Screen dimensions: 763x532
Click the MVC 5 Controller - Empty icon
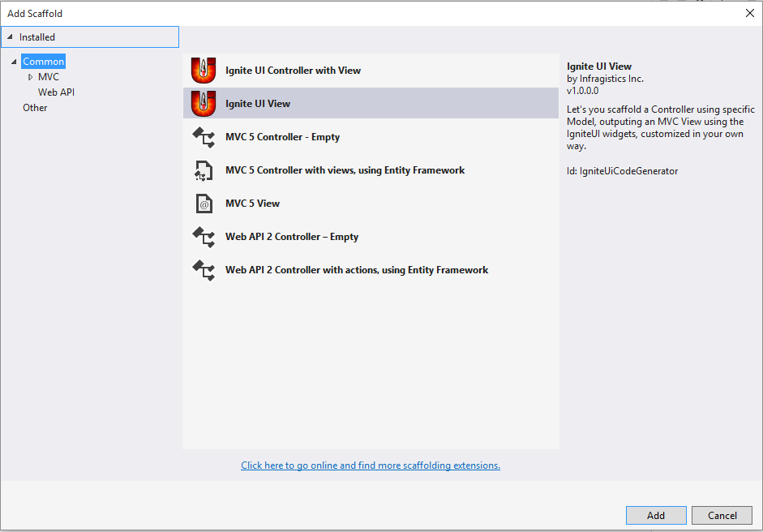coord(203,137)
